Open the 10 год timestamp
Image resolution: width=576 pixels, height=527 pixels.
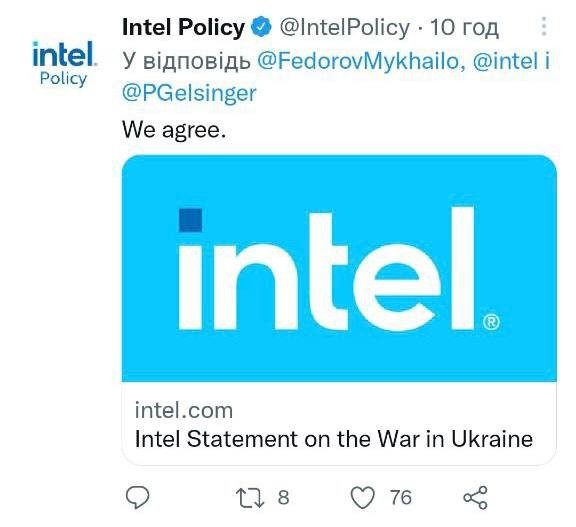pos(464,28)
